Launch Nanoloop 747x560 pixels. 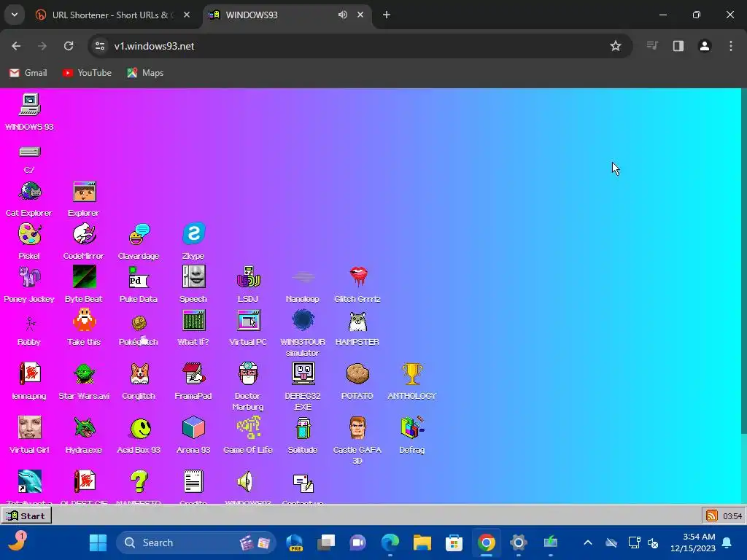303,278
